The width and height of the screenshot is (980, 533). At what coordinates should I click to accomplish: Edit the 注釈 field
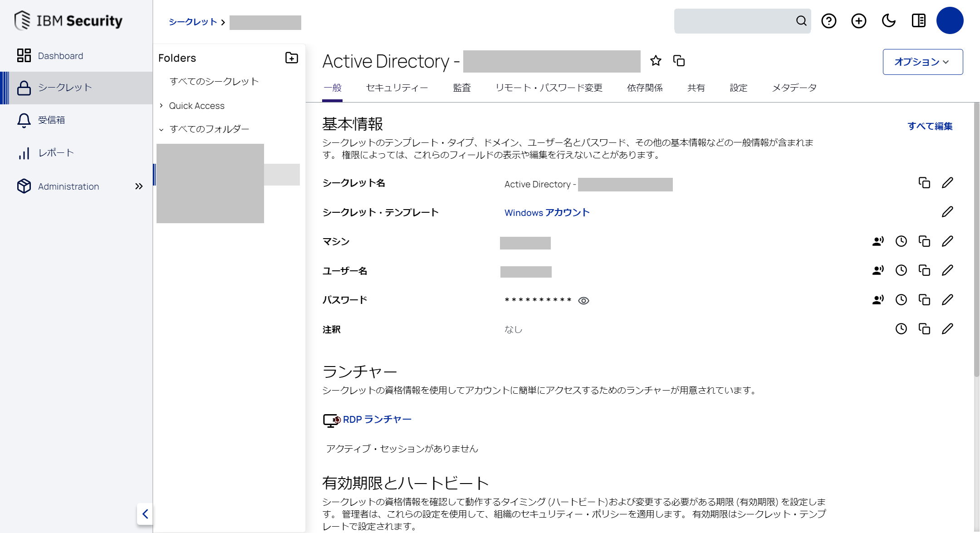tap(947, 329)
